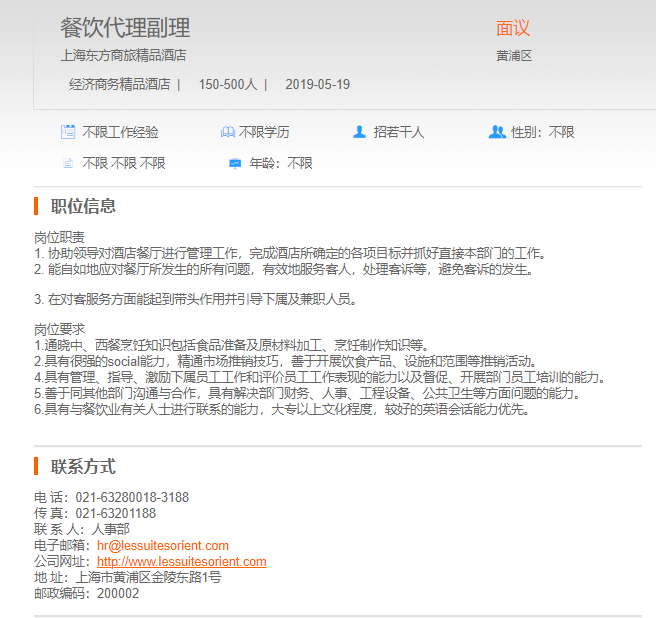Click the 经济商务精品酒店 company type
656x618 pixels.
tap(119, 84)
